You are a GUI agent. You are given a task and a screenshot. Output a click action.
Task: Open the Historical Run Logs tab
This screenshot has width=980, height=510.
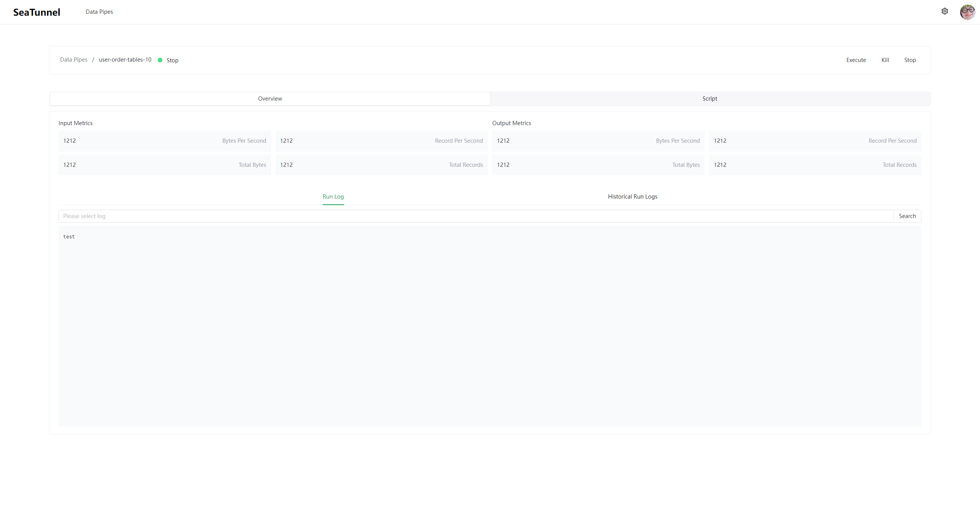point(632,197)
